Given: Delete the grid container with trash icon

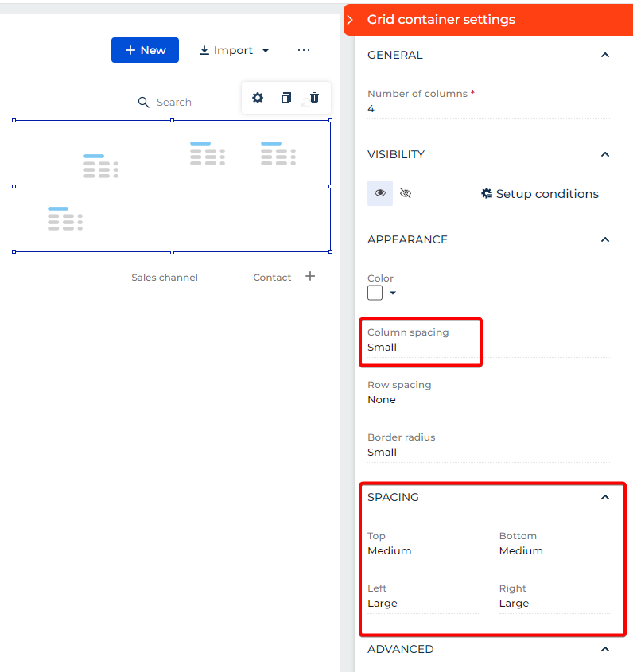Looking at the screenshot, I should [314, 98].
